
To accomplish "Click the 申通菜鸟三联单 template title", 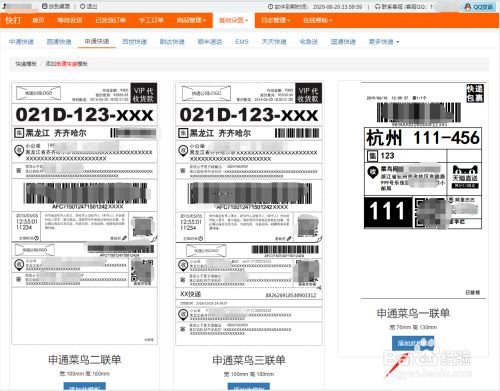I will point(249,360).
